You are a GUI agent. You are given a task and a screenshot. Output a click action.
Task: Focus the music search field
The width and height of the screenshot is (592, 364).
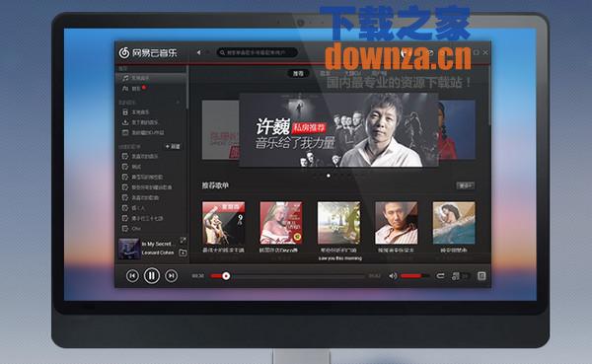258,52
